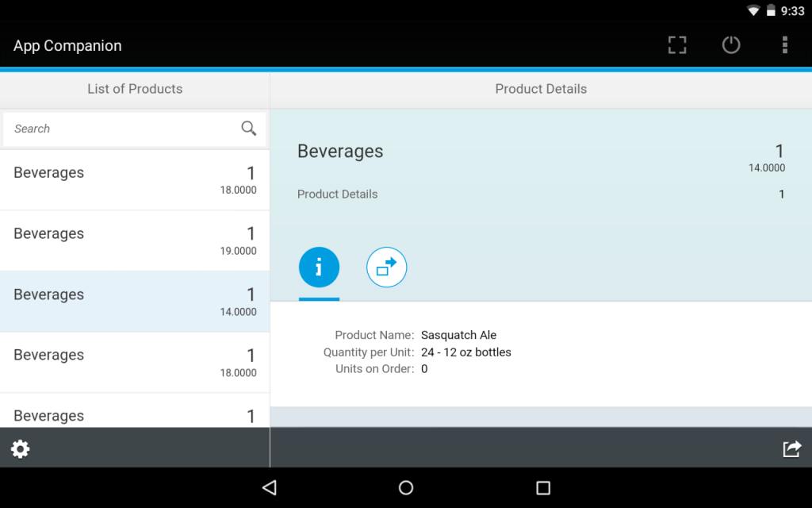Select the related-items arrow tab icon
This screenshot has width=812, height=508.
(x=386, y=267)
